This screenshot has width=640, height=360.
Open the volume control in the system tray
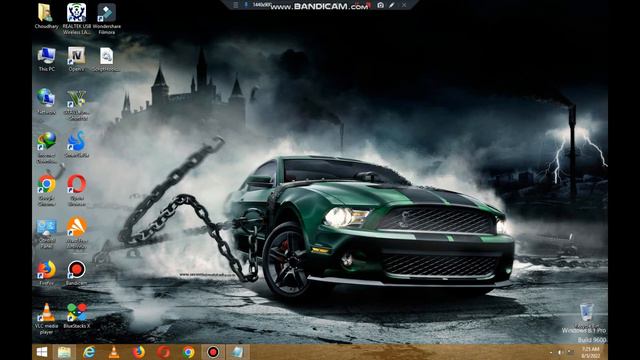click(560, 352)
